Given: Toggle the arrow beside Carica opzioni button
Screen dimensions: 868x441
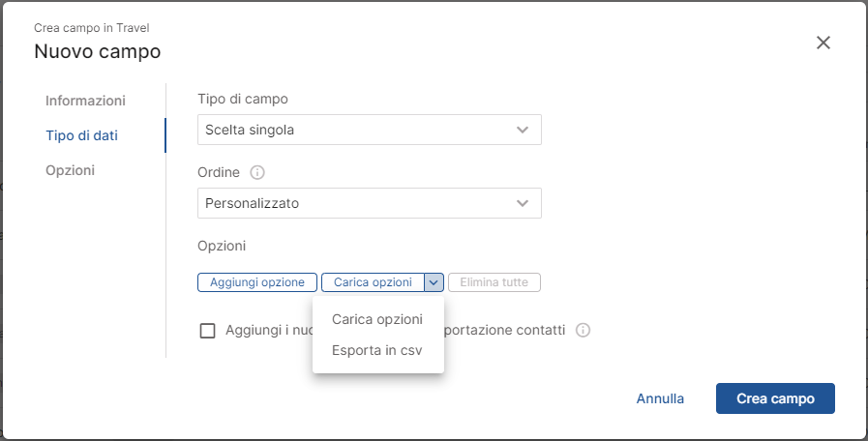Looking at the screenshot, I should pyautogui.click(x=434, y=282).
